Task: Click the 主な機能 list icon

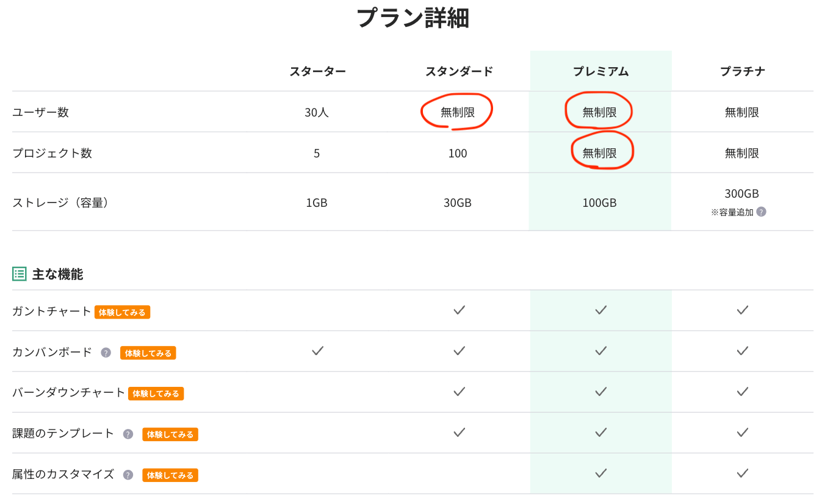Action: (20, 274)
